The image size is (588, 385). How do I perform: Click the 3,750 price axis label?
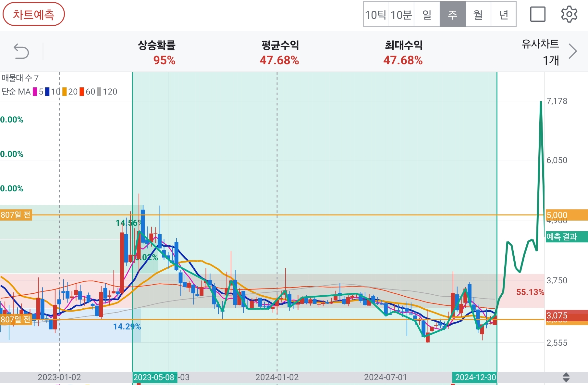click(x=557, y=280)
